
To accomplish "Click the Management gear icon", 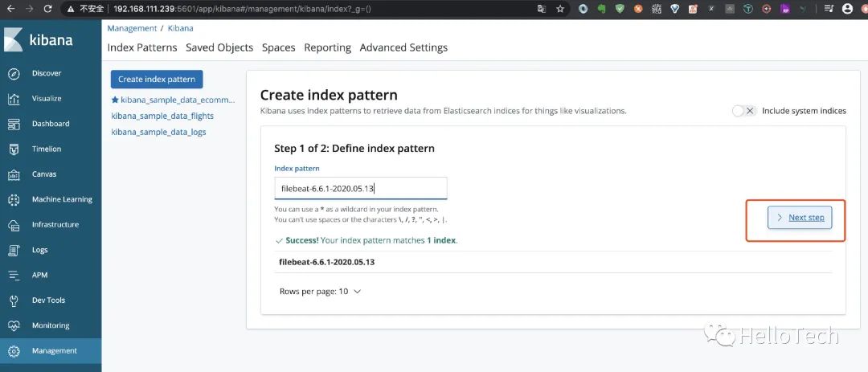I will (x=14, y=351).
